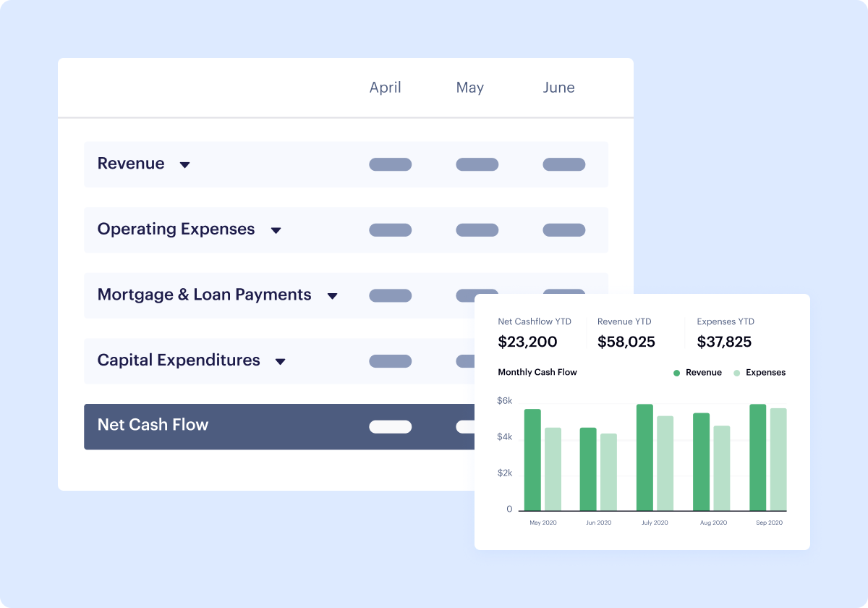This screenshot has width=868, height=608.
Task: Click the Monthly Cash Flow chart title
Action: (537, 372)
